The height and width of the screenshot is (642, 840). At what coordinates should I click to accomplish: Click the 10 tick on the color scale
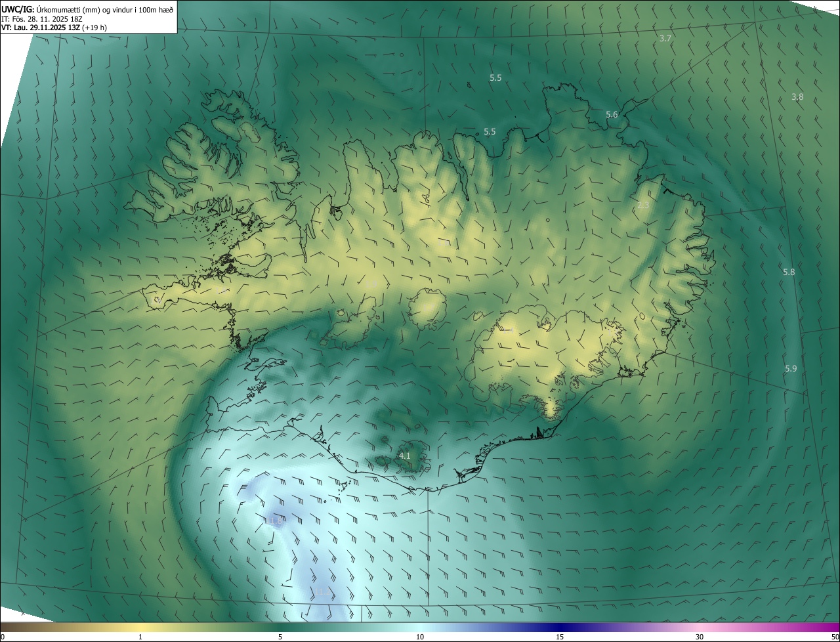pyautogui.click(x=420, y=637)
